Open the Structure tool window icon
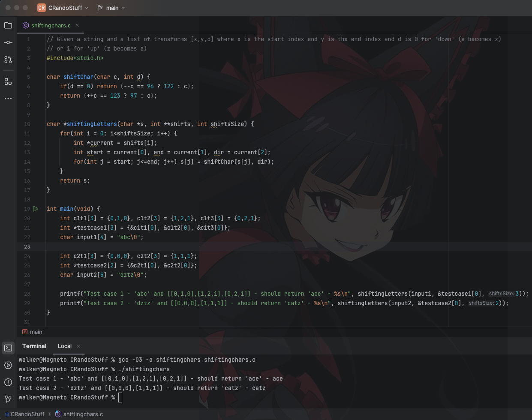Screen dimensions: 532x420 (x=8, y=81)
